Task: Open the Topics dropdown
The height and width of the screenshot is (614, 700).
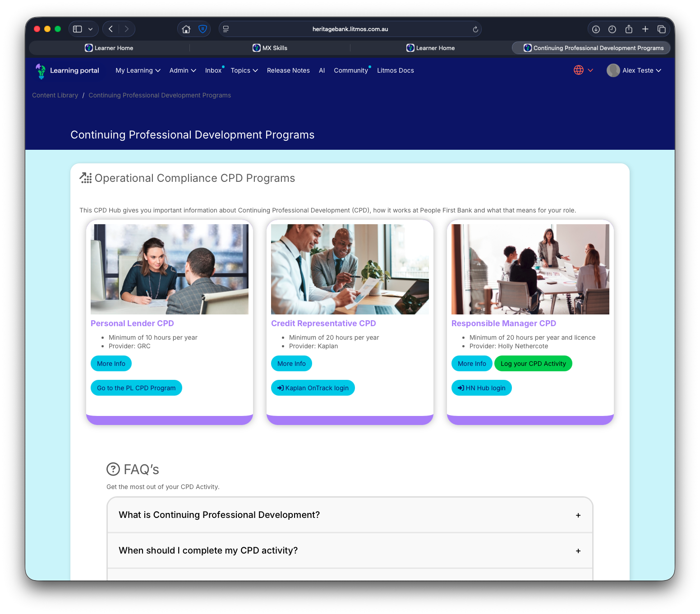Action: (x=244, y=70)
